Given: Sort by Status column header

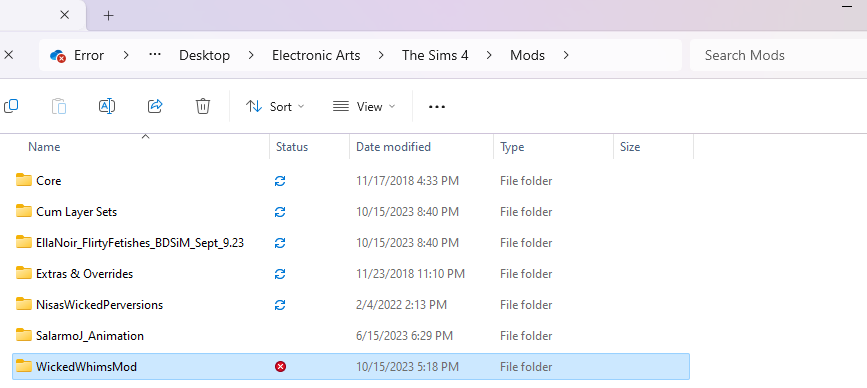Looking at the screenshot, I should (x=292, y=147).
